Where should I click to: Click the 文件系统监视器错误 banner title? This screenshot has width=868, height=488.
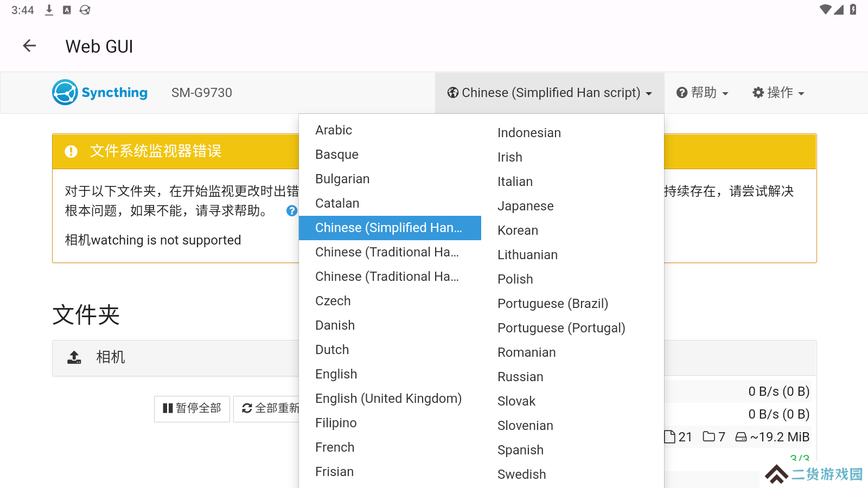click(156, 151)
